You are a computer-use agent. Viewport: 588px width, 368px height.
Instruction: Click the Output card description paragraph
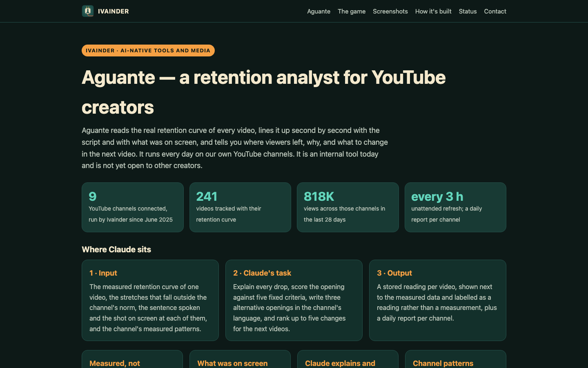(x=437, y=303)
